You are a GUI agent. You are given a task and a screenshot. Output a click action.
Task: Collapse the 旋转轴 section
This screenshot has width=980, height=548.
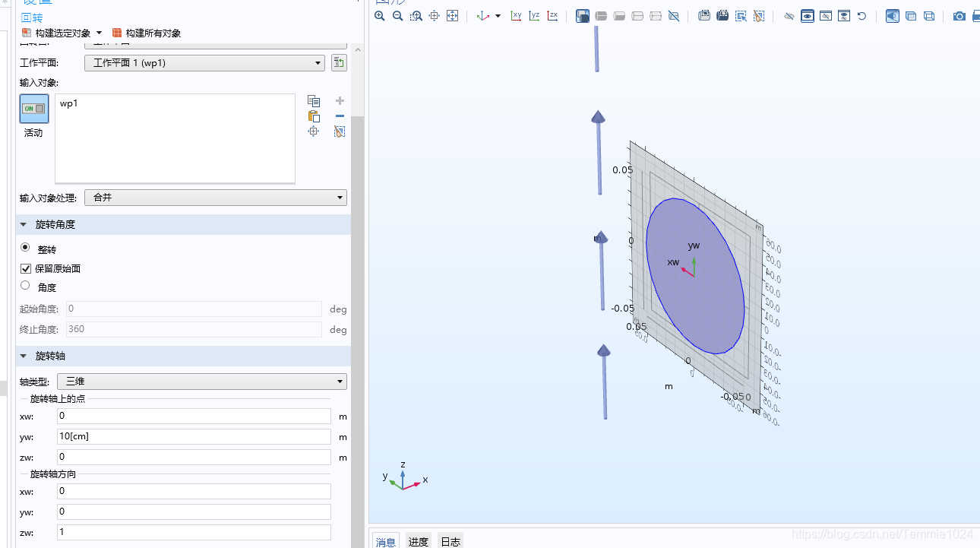pyautogui.click(x=24, y=356)
